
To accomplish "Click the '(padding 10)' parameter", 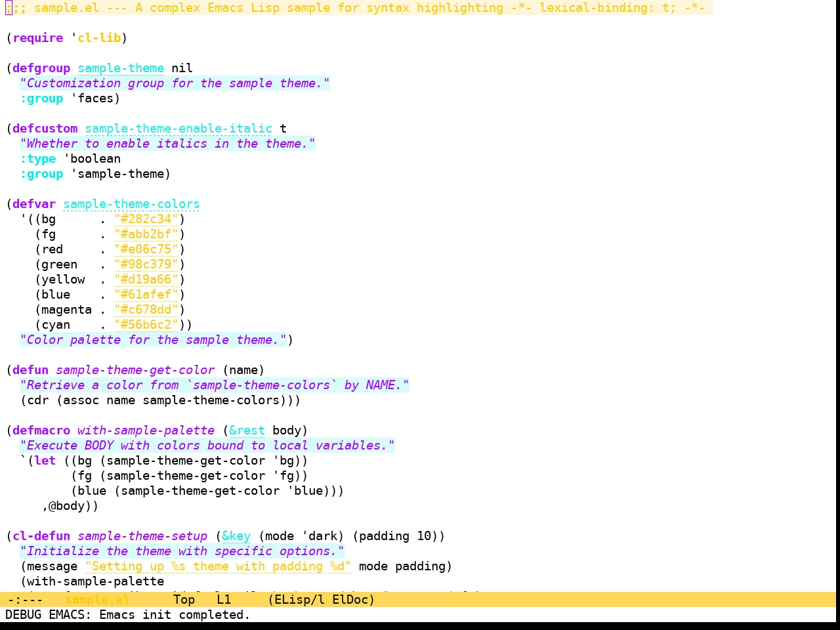I will (395, 536).
